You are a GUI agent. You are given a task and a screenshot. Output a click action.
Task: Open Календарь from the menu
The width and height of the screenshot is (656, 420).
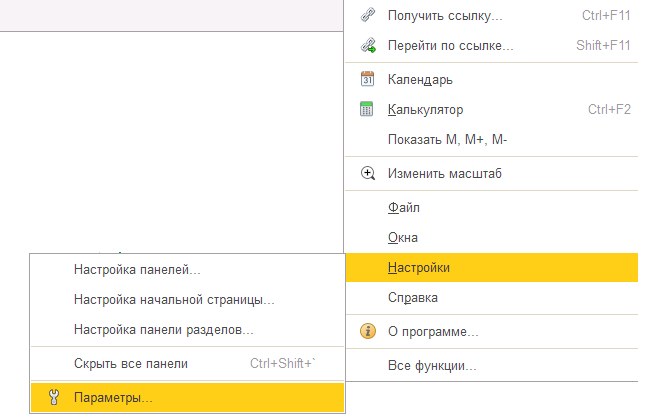coord(492,79)
